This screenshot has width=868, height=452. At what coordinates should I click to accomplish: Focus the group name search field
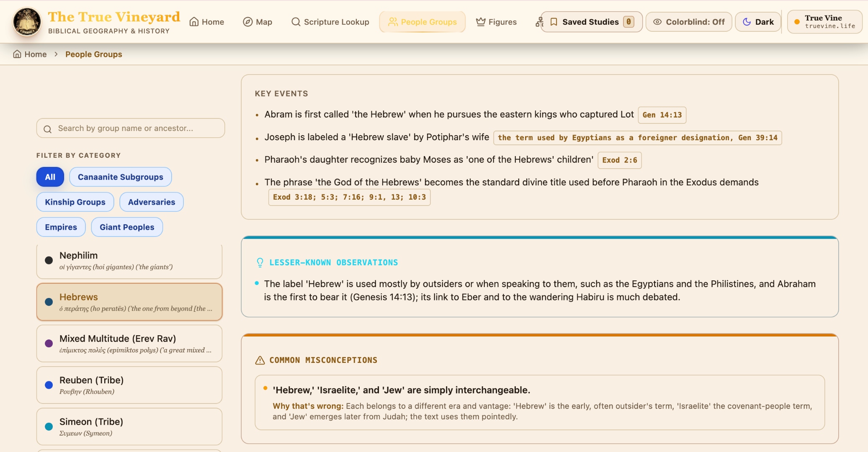pyautogui.click(x=131, y=128)
